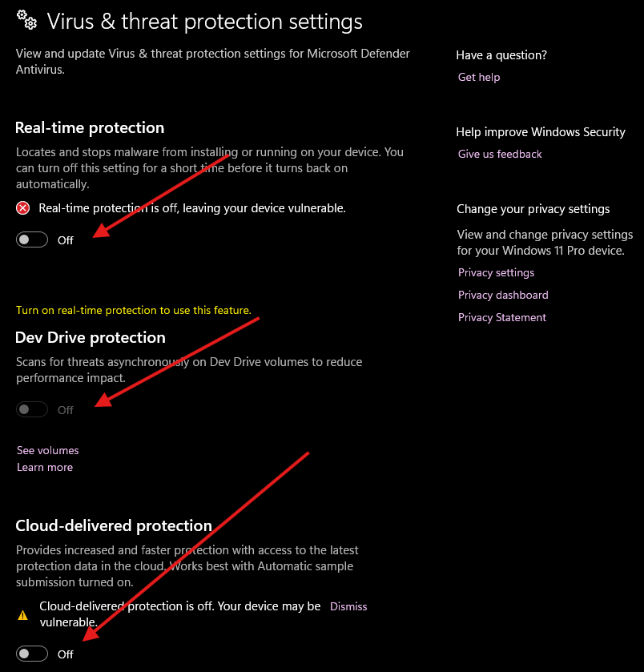Open the Privacy dashboard

coord(502,295)
